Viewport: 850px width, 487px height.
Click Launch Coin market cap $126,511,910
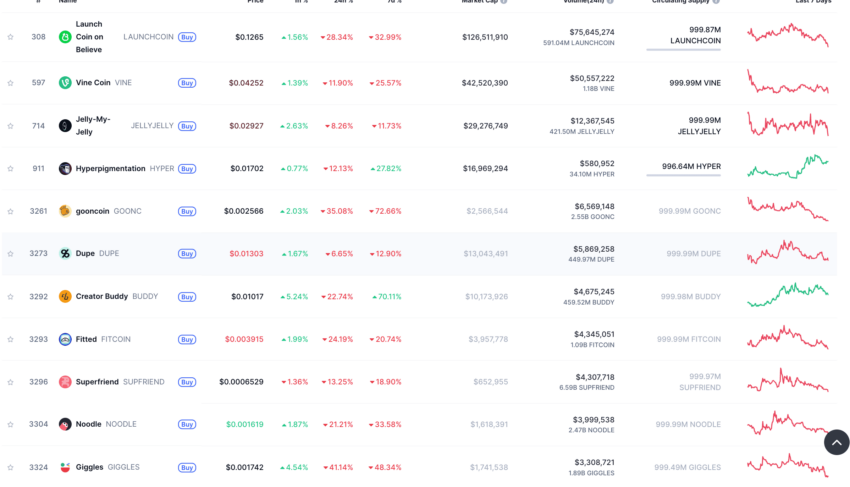click(485, 37)
